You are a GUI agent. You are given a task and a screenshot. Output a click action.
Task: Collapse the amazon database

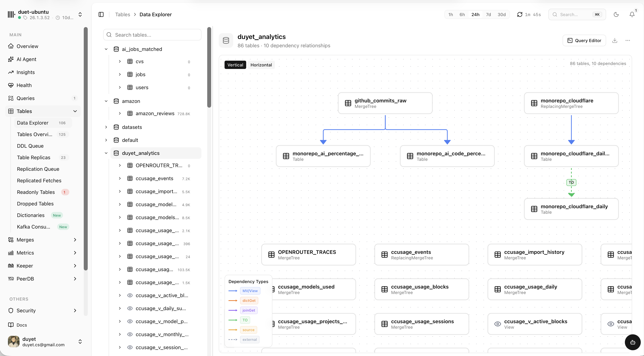point(106,101)
